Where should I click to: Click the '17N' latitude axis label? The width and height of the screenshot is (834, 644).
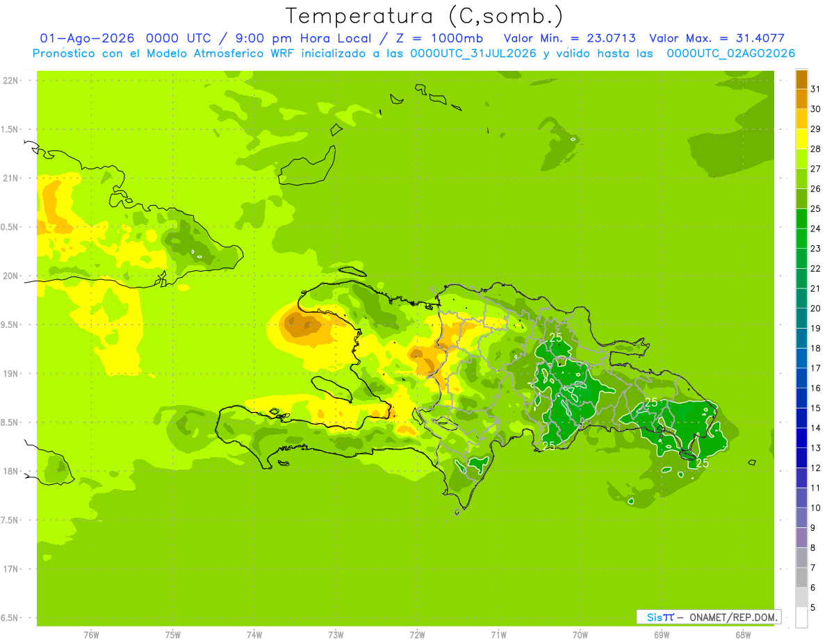point(10,569)
